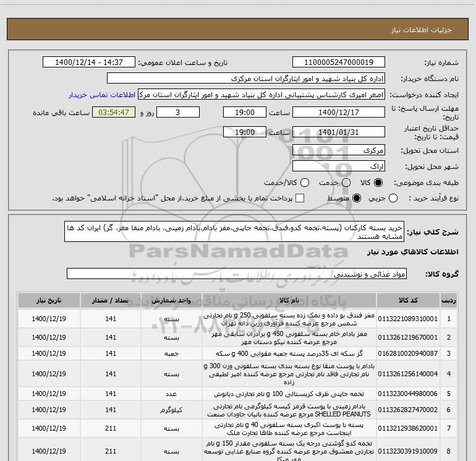Click the نام کالا column header
The height and width of the screenshot is (461, 476).
click(289, 301)
